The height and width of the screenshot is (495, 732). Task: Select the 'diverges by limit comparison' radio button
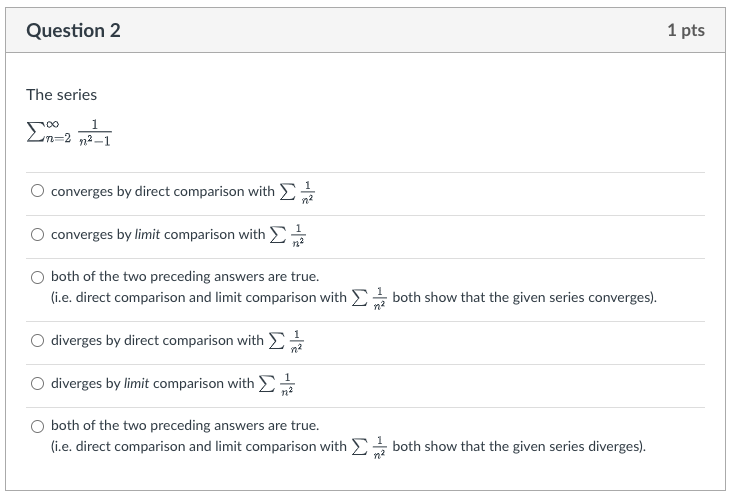click(x=37, y=383)
